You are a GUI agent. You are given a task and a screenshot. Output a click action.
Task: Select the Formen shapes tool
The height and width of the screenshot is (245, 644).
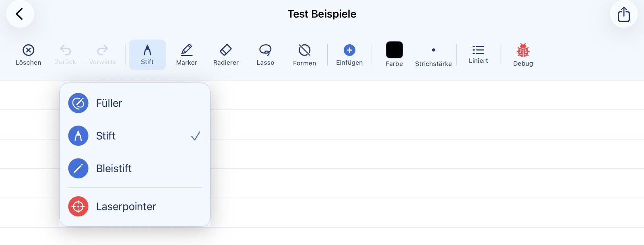(x=304, y=54)
